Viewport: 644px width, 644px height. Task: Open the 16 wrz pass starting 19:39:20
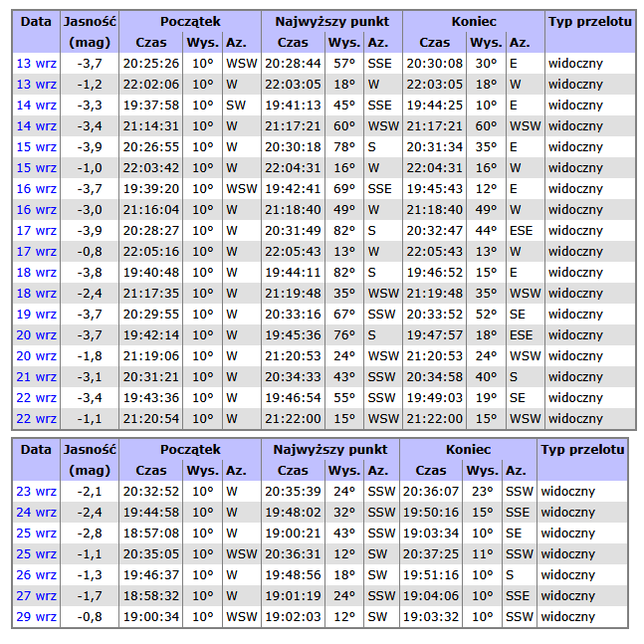pyautogui.click(x=36, y=189)
